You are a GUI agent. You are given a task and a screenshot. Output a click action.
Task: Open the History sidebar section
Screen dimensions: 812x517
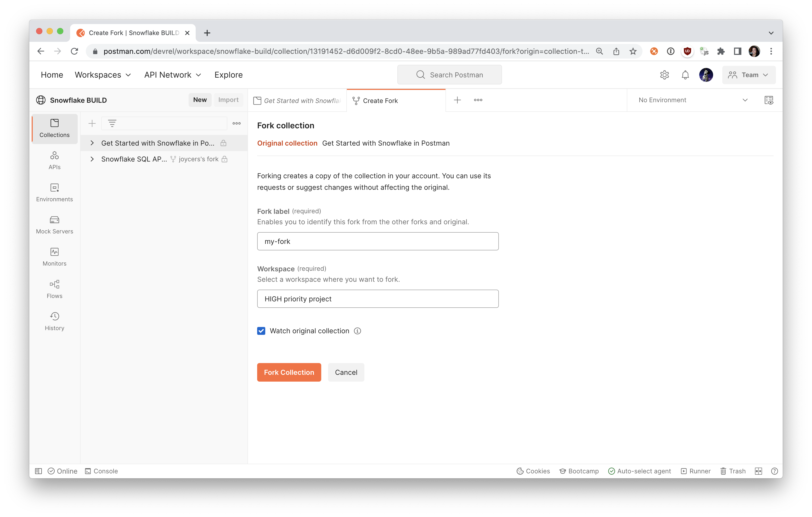[54, 321]
